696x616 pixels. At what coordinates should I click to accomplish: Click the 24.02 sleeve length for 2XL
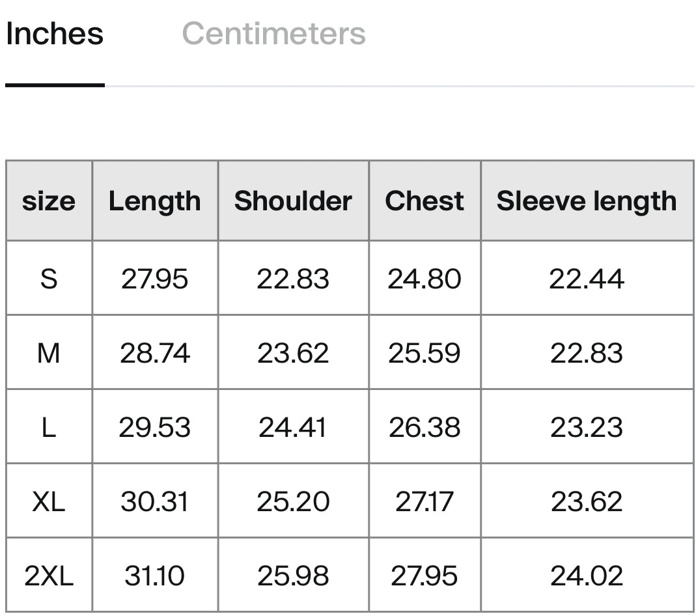(x=587, y=576)
